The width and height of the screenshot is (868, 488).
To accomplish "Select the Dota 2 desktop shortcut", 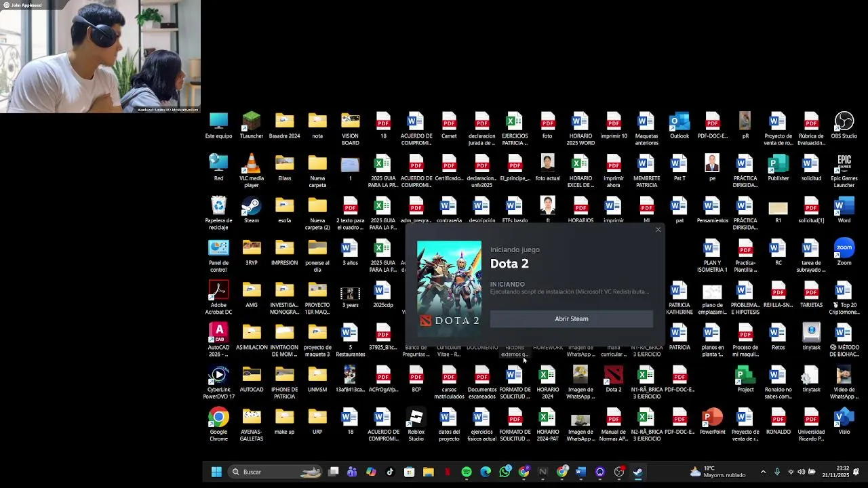I will [x=613, y=378].
